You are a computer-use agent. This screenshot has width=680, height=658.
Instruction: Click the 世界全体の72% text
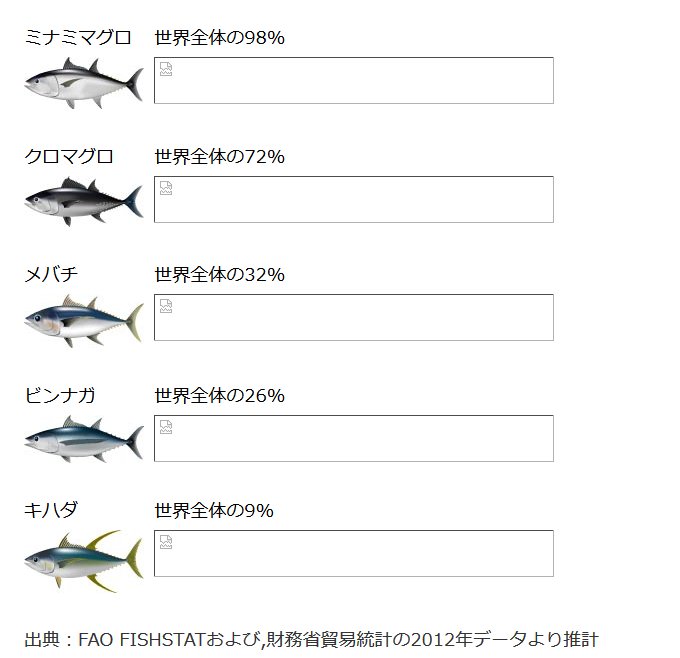point(220,156)
